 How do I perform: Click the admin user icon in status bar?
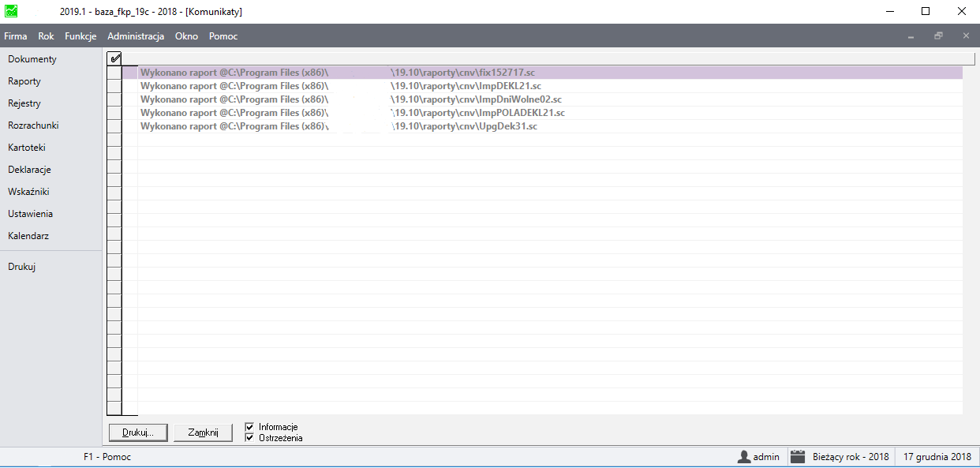[x=743, y=456]
